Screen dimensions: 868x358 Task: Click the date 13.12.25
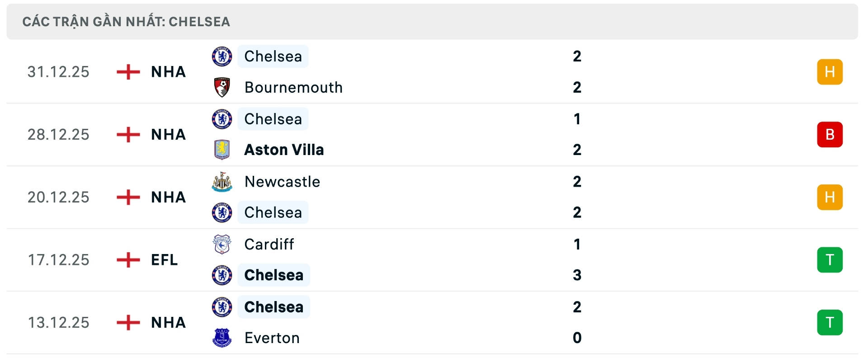(58, 322)
